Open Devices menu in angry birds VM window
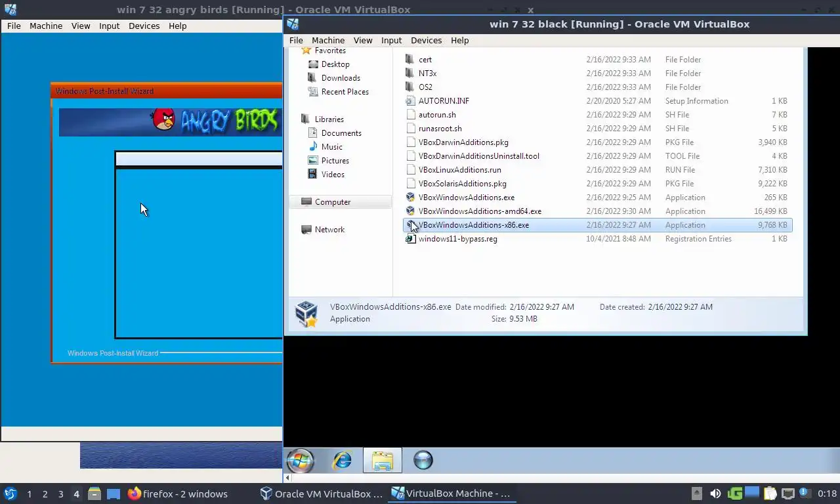This screenshot has height=504, width=840. [144, 26]
